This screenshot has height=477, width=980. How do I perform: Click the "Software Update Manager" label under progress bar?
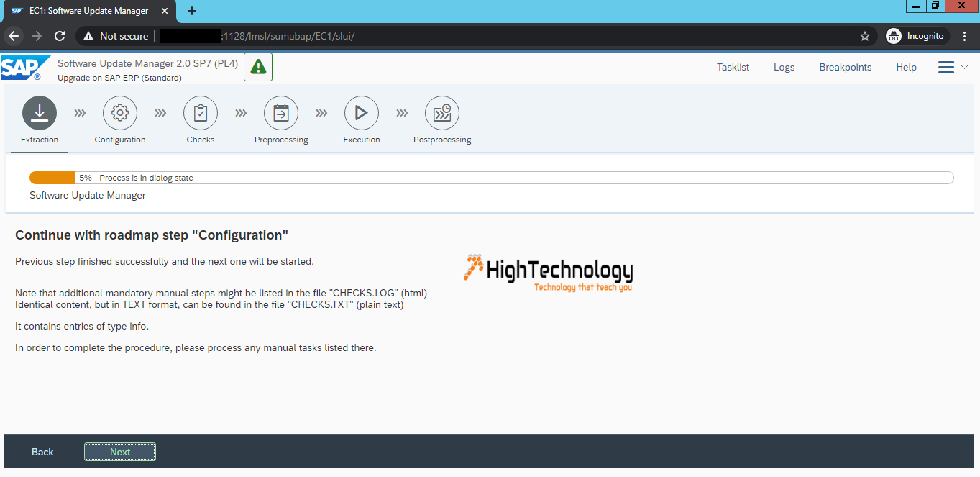point(88,195)
